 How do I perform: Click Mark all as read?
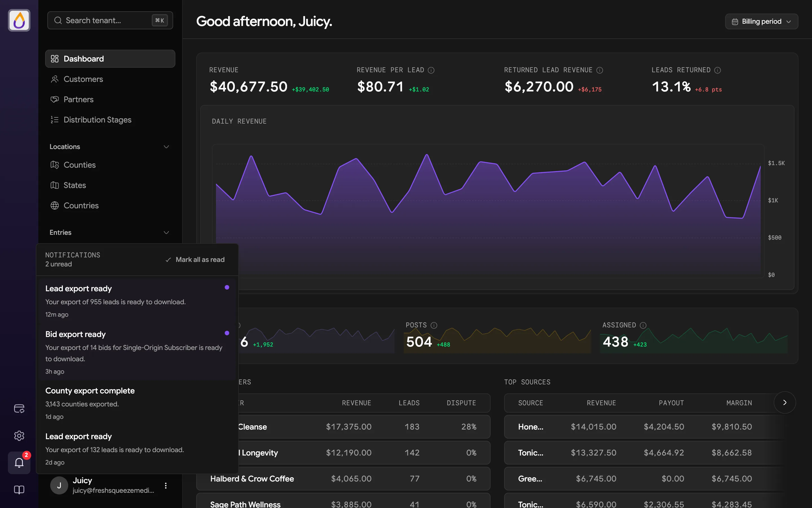[195, 260]
